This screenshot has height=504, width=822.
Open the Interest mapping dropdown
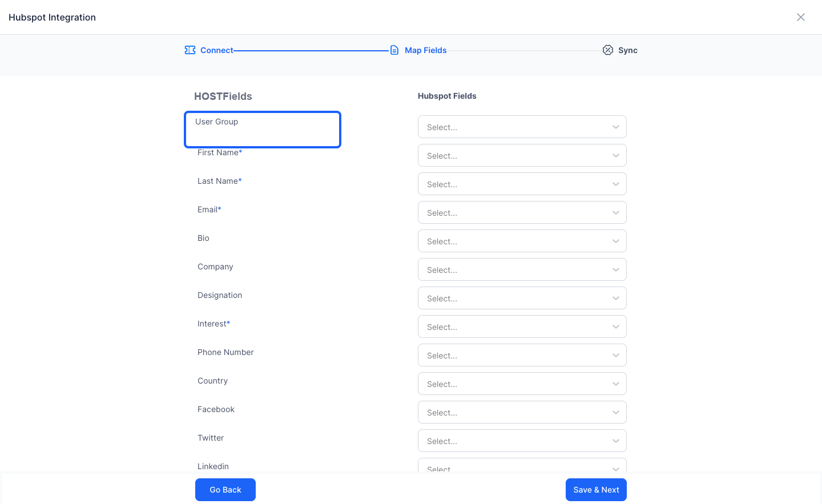point(522,326)
